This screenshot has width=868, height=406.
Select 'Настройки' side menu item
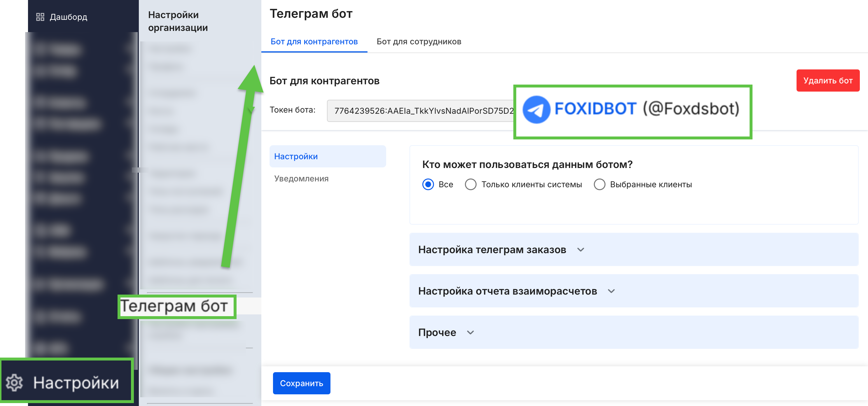point(295,156)
